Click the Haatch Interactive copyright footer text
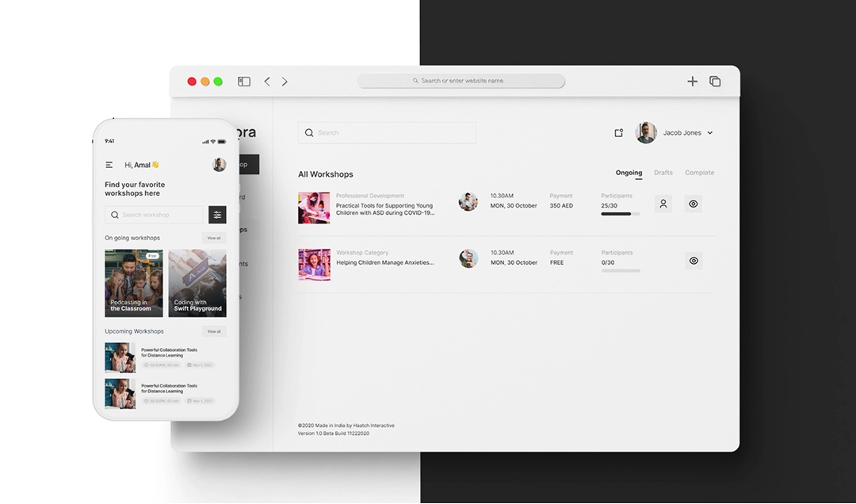This screenshot has width=856, height=504. (346, 426)
